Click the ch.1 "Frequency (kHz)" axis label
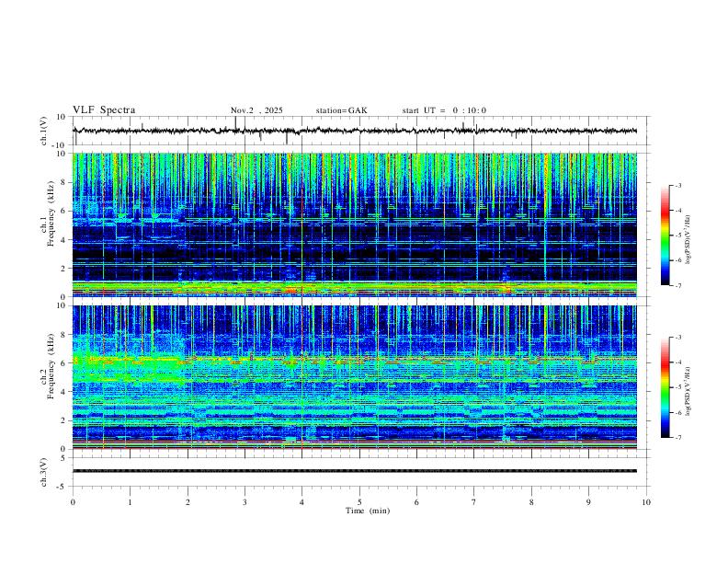 pyautogui.click(x=51, y=214)
